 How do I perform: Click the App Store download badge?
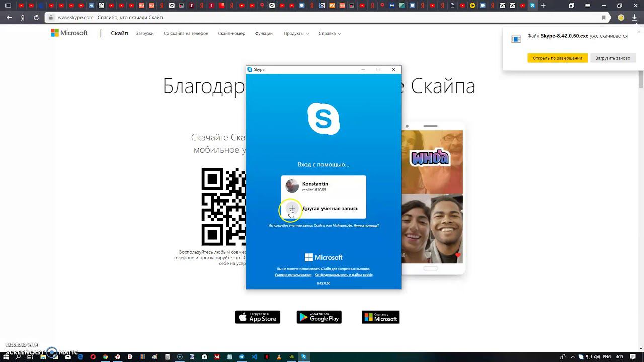(x=258, y=317)
